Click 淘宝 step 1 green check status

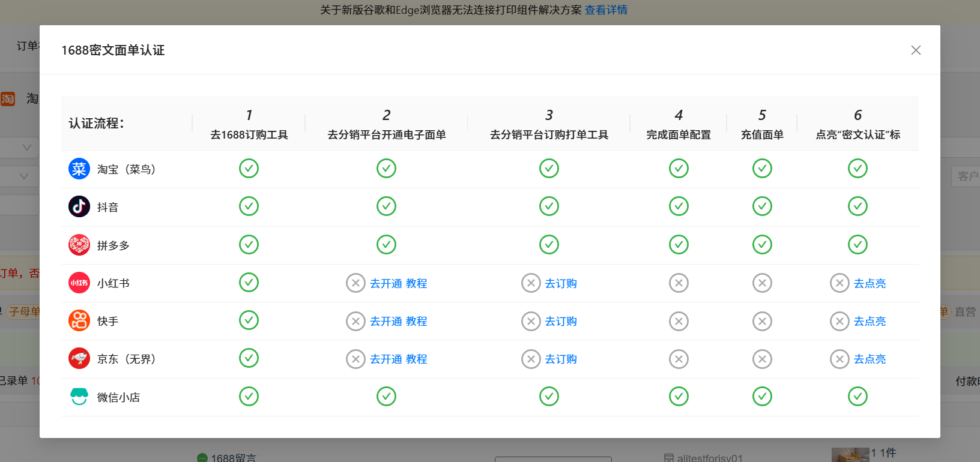pos(249,169)
